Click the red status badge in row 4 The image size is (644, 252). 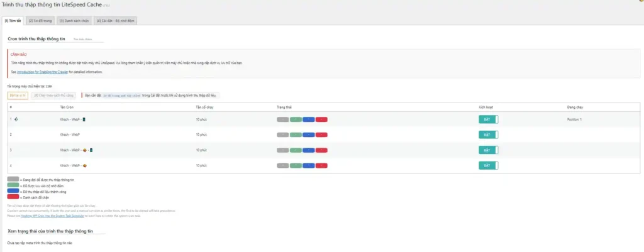(321, 165)
